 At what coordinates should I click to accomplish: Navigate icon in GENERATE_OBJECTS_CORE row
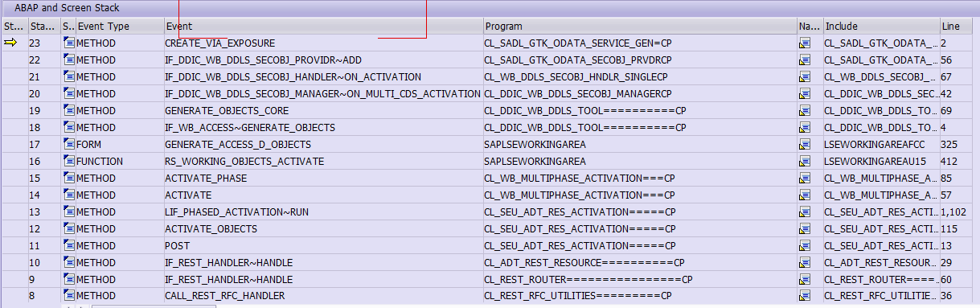point(804,111)
